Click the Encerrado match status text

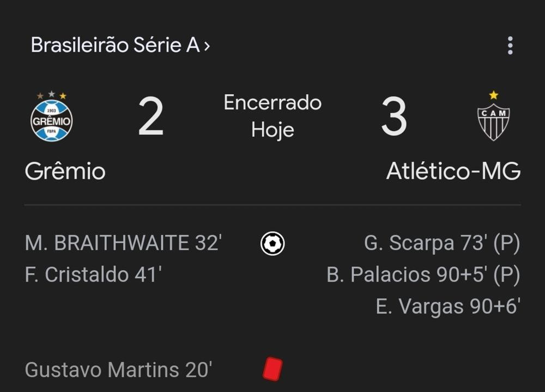pos(272,102)
